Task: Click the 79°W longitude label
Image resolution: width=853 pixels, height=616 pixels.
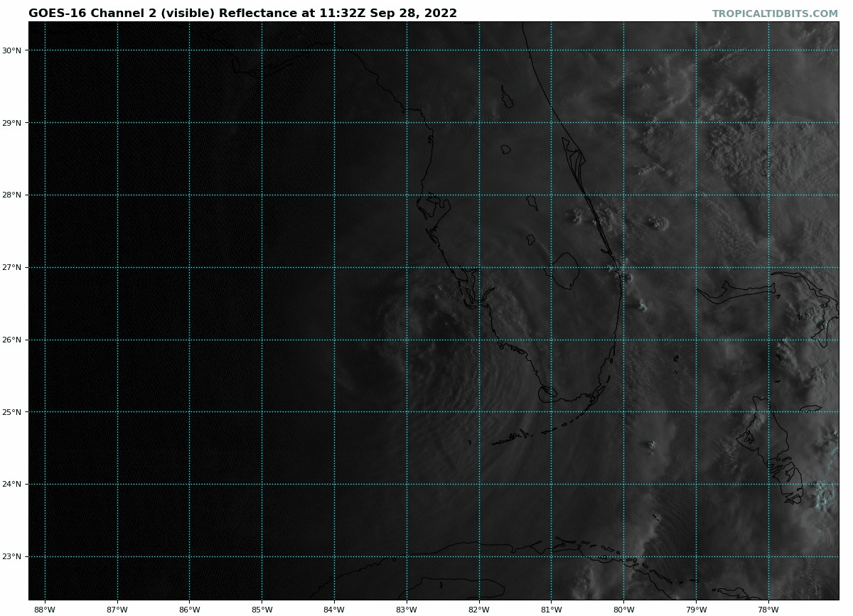Action: (696, 609)
